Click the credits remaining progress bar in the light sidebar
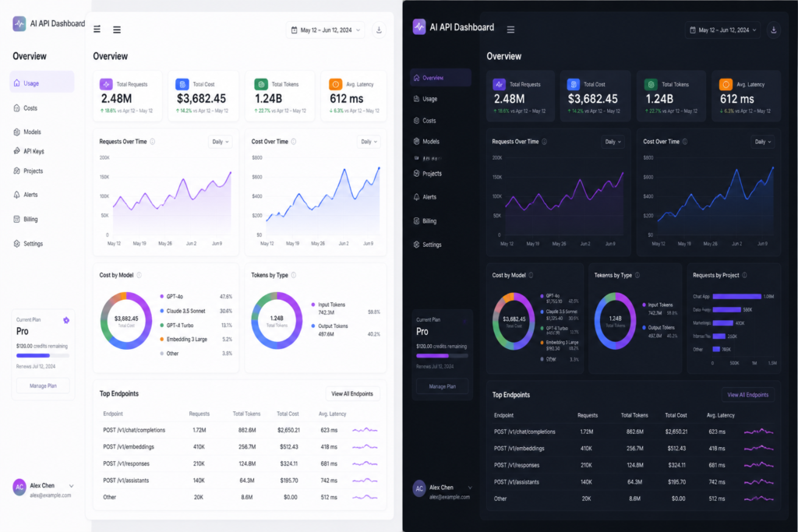The image size is (798, 532). pos(43,355)
